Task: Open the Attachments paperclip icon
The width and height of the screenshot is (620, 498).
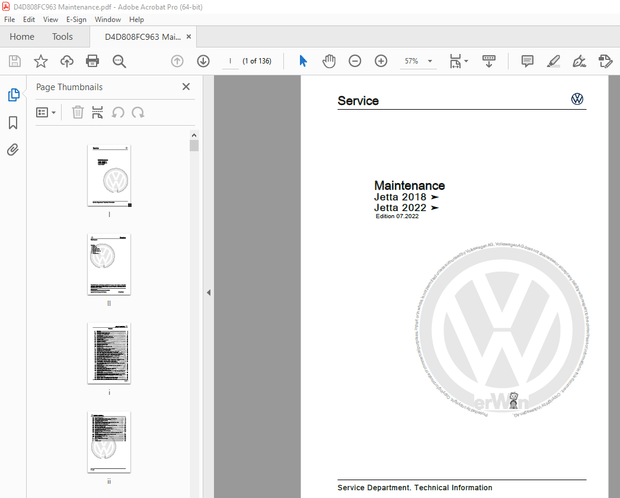Action: (13, 150)
